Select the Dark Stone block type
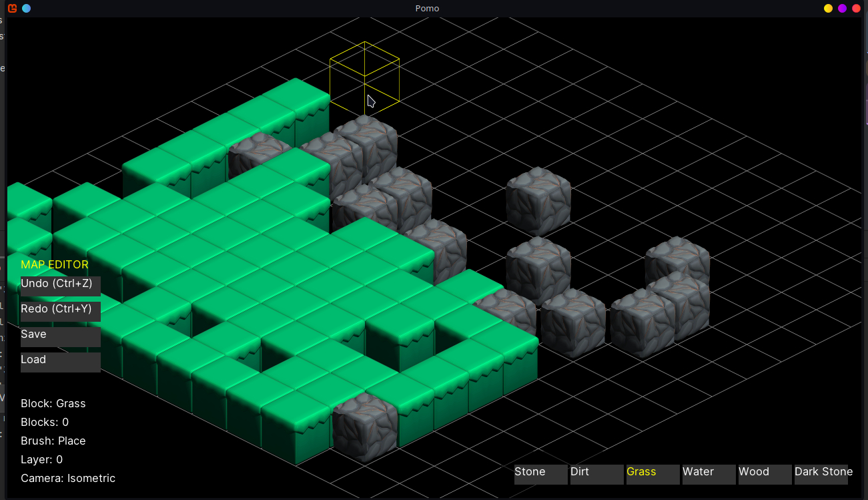The image size is (868, 500). pyautogui.click(x=821, y=474)
